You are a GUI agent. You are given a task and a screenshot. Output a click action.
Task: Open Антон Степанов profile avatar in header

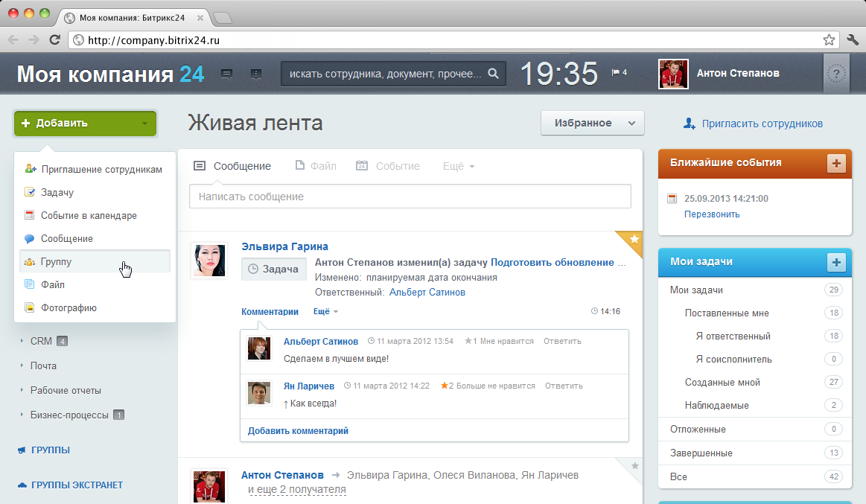click(x=673, y=74)
